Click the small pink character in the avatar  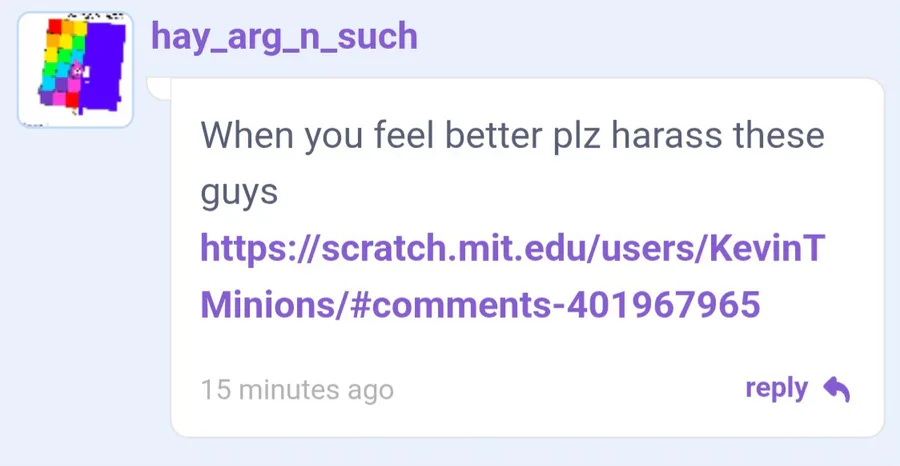pos(76,71)
